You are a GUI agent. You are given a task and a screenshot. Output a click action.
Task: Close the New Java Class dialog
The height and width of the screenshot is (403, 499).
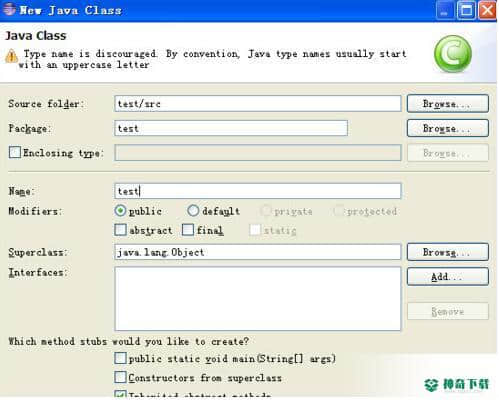tap(487, 10)
